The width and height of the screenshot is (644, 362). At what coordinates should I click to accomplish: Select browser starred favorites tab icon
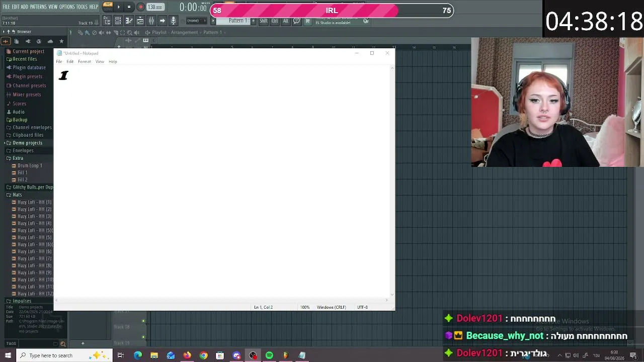point(61,41)
